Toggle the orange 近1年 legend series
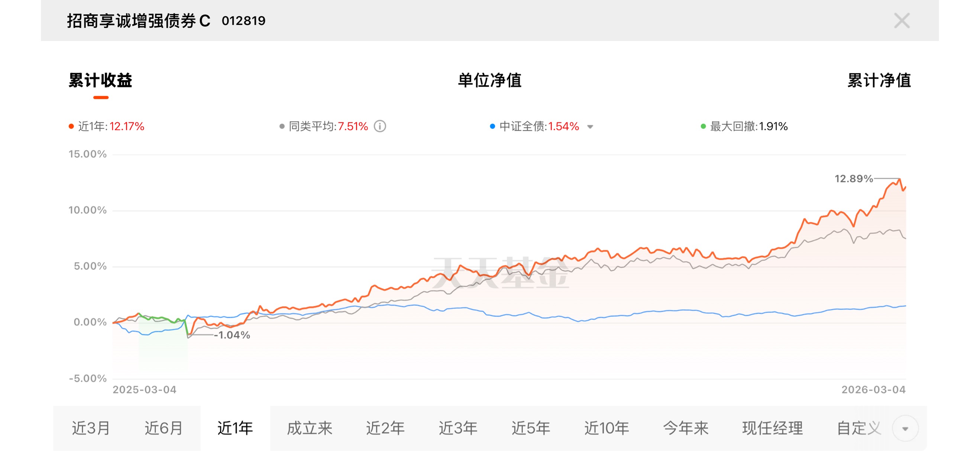Image resolution: width=980 pixels, height=451 pixels. coord(107,126)
